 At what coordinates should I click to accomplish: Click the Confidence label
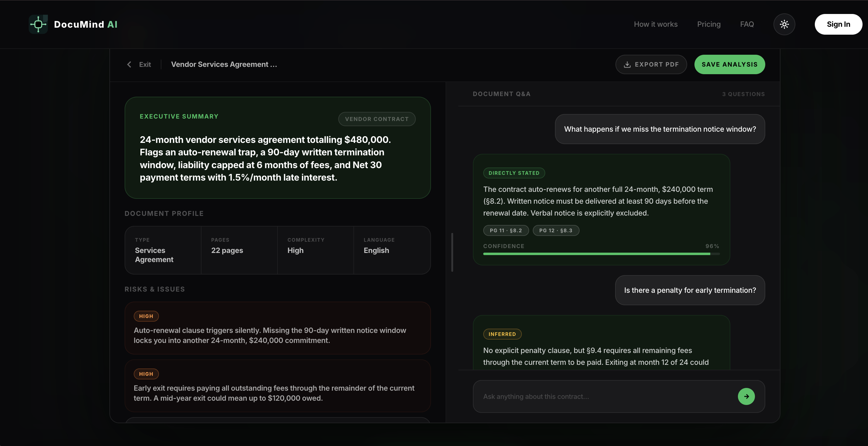pyautogui.click(x=504, y=246)
